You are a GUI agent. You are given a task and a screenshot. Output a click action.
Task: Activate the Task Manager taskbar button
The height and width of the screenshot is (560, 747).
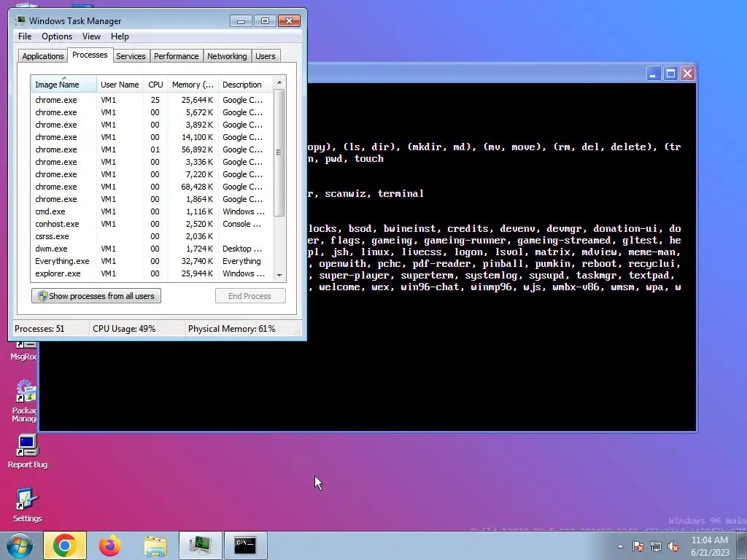[x=200, y=545]
